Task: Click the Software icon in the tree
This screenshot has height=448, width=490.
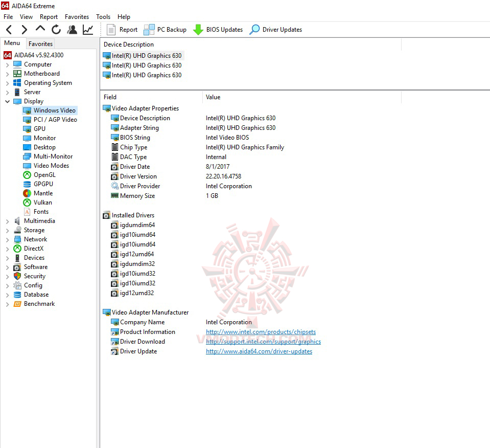Action: click(x=17, y=267)
